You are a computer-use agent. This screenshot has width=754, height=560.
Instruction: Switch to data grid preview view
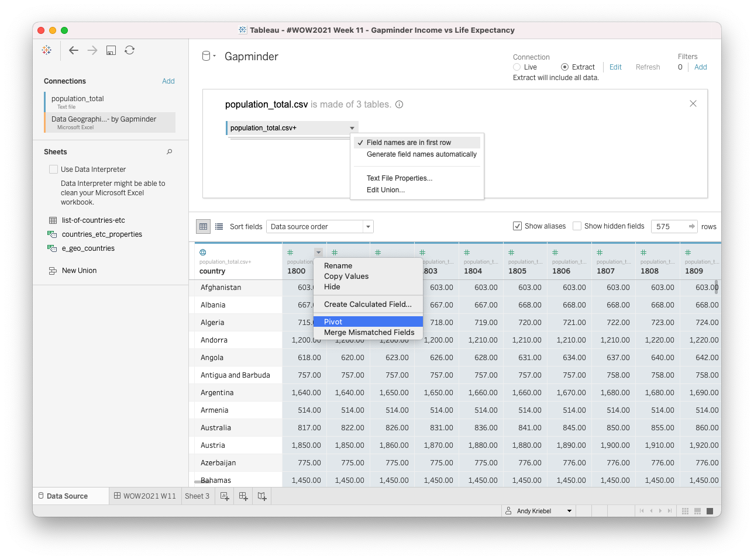(x=203, y=226)
